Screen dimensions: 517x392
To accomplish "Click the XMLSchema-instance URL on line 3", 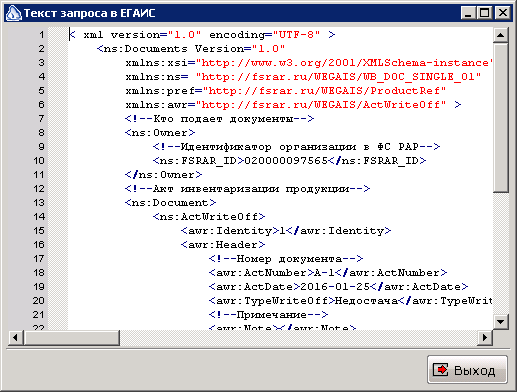I will (344, 63).
